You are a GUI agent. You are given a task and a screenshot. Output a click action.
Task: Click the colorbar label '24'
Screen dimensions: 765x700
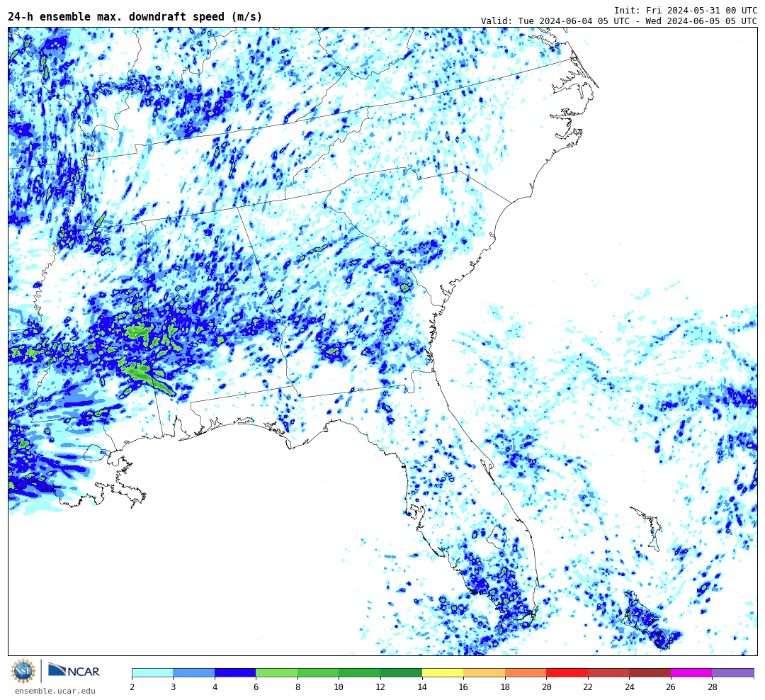coord(630,687)
